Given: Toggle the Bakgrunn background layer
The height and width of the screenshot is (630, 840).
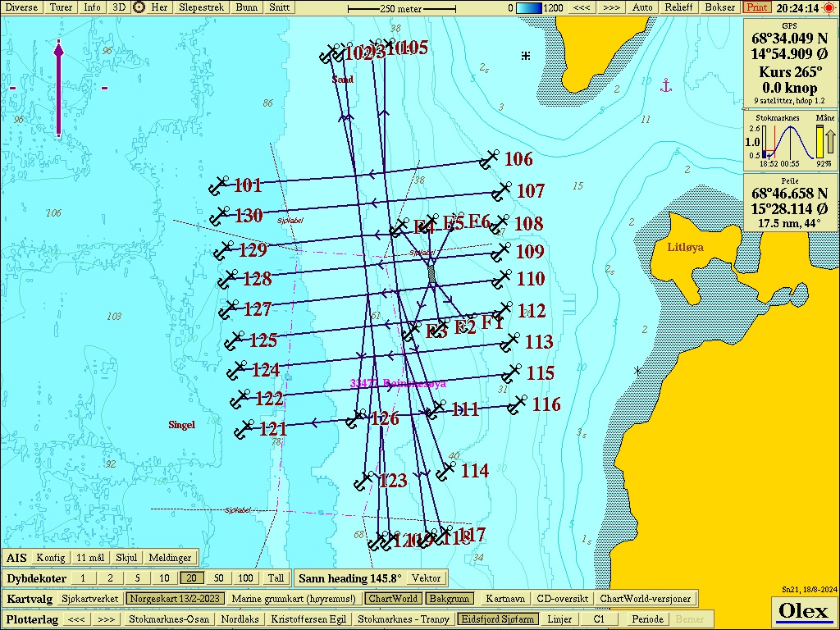Looking at the screenshot, I should click(x=450, y=598).
